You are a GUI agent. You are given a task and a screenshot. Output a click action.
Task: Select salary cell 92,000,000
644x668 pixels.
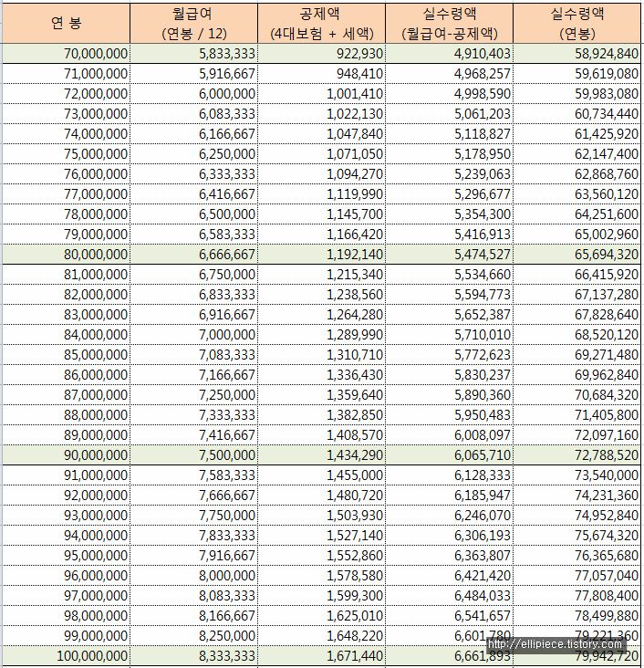[x=66, y=495]
